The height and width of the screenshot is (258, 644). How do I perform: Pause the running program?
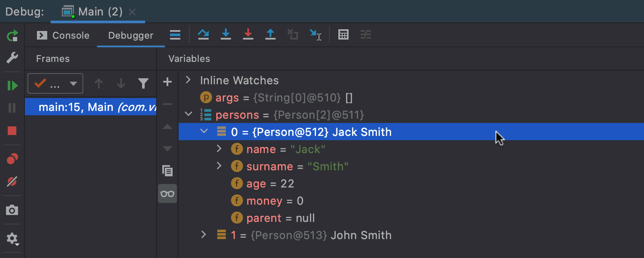(x=12, y=108)
